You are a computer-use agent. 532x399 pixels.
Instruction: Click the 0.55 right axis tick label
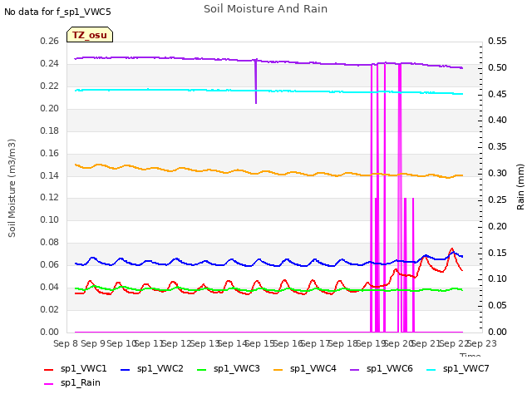click(497, 42)
